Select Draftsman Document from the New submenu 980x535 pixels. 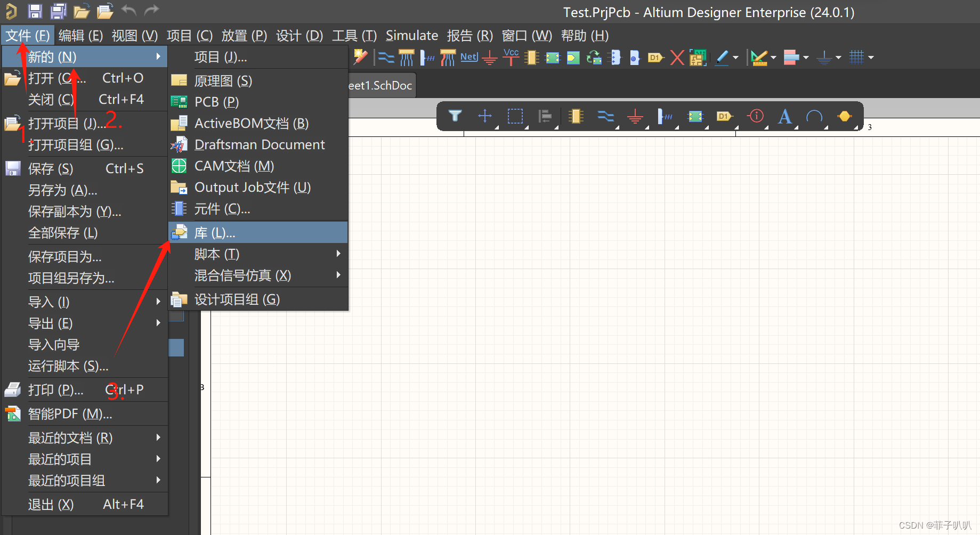(258, 144)
